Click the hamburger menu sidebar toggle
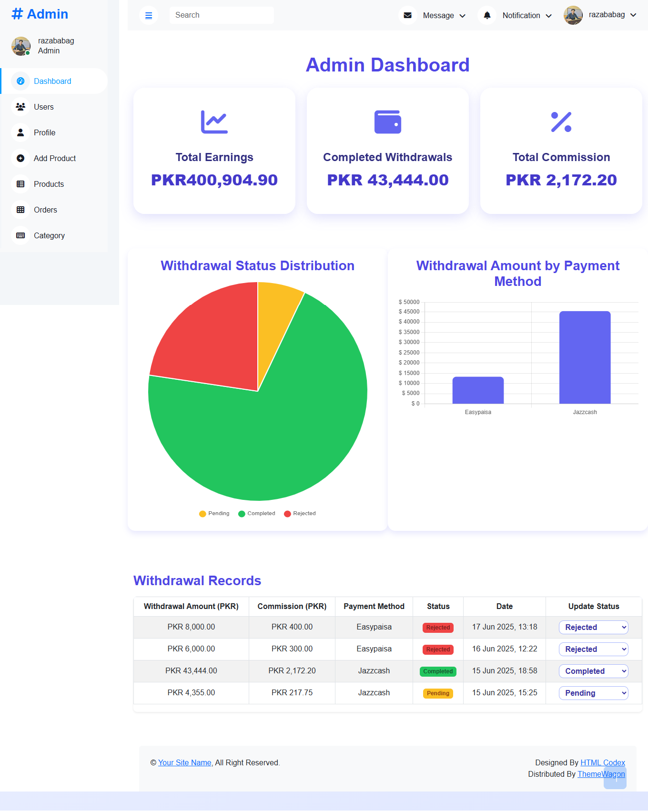Image resolution: width=648 pixels, height=812 pixels. pyautogui.click(x=149, y=16)
